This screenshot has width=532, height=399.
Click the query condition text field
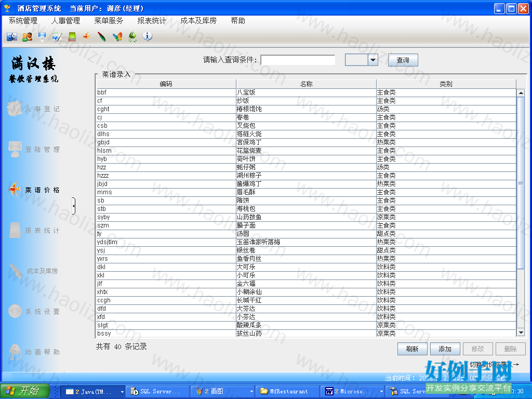[x=298, y=60]
